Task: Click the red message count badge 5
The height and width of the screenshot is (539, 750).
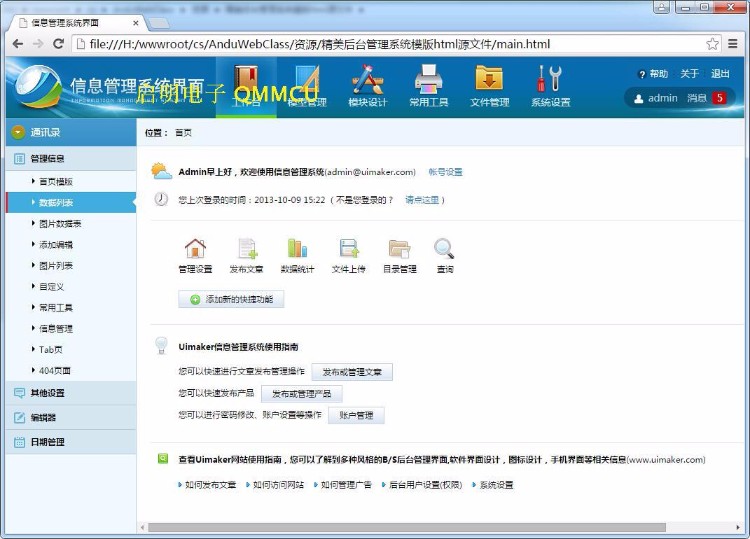Action: pyautogui.click(x=719, y=98)
